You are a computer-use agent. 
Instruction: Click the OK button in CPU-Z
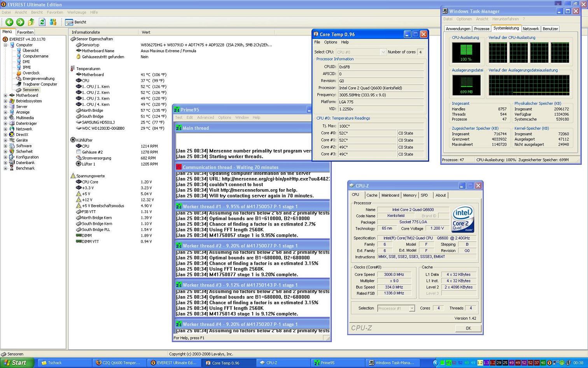tap(468, 328)
